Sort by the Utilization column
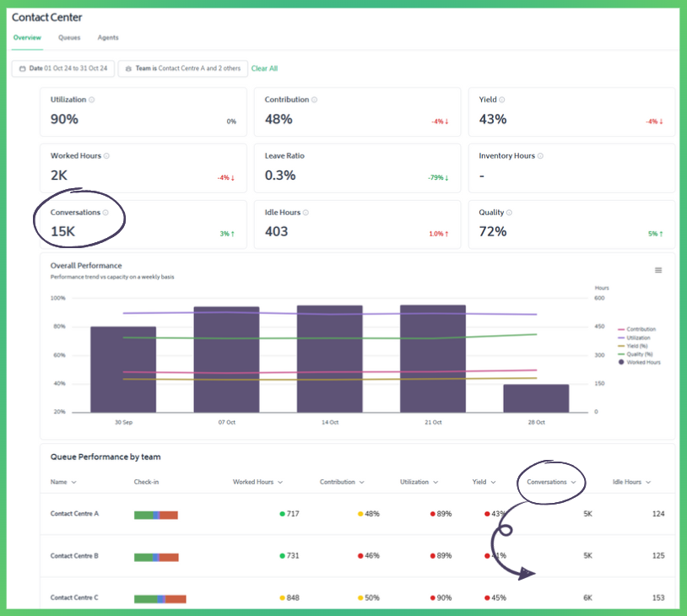687x616 pixels. (x=419, y=482)
